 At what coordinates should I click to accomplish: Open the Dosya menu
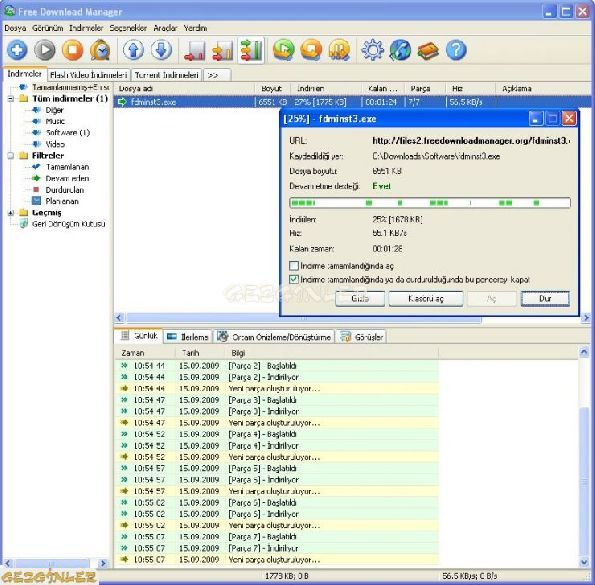coord(15,28)
